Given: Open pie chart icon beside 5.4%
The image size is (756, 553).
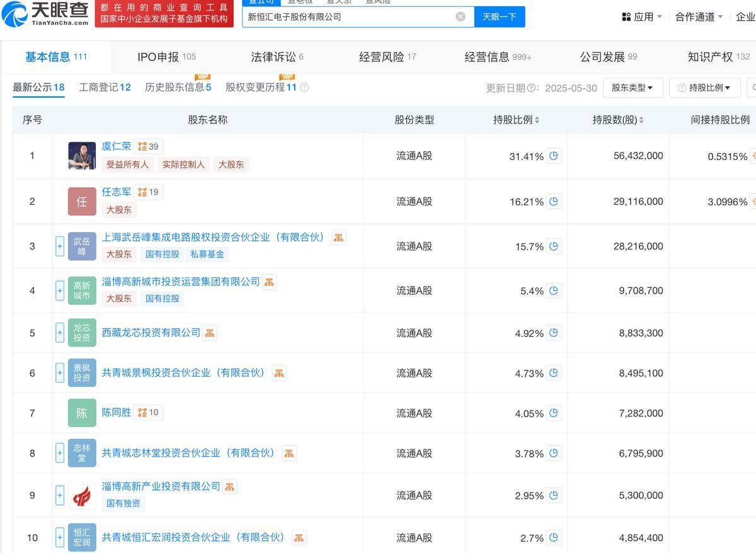Looking at the screenshot, I should pos(554,291).
